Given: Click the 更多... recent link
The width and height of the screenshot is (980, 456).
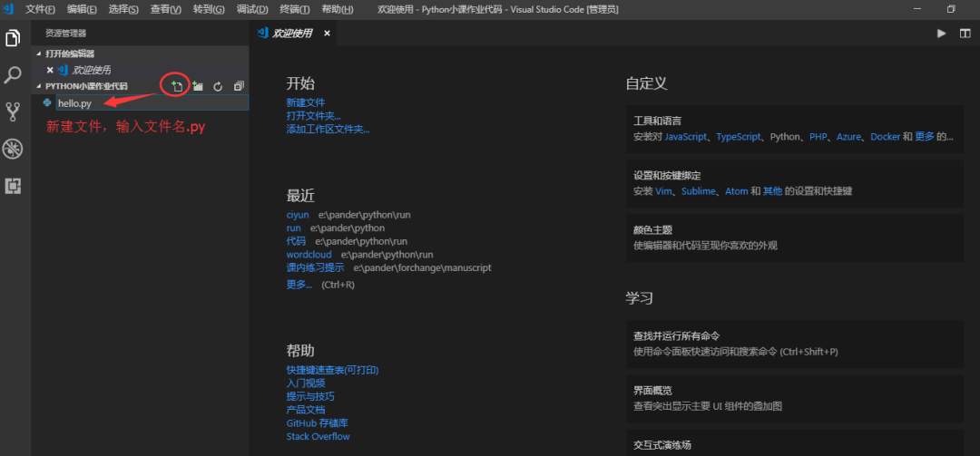Looking at the screenshot, I should point(299,285).
